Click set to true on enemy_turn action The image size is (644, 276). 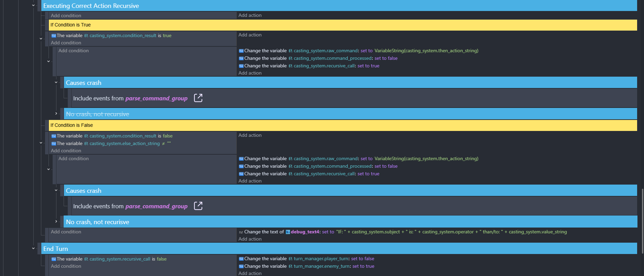pos(363,266)
